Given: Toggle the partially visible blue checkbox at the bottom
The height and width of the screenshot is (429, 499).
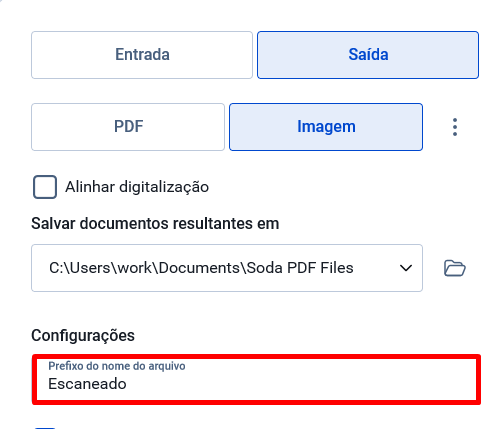Looking at the screenshot, I should coord(45,427).
